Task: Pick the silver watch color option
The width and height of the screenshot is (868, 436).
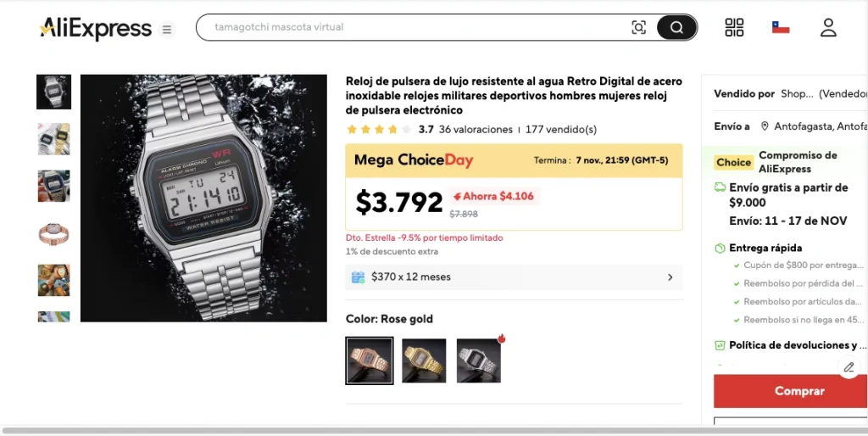Action: [479, 361]
